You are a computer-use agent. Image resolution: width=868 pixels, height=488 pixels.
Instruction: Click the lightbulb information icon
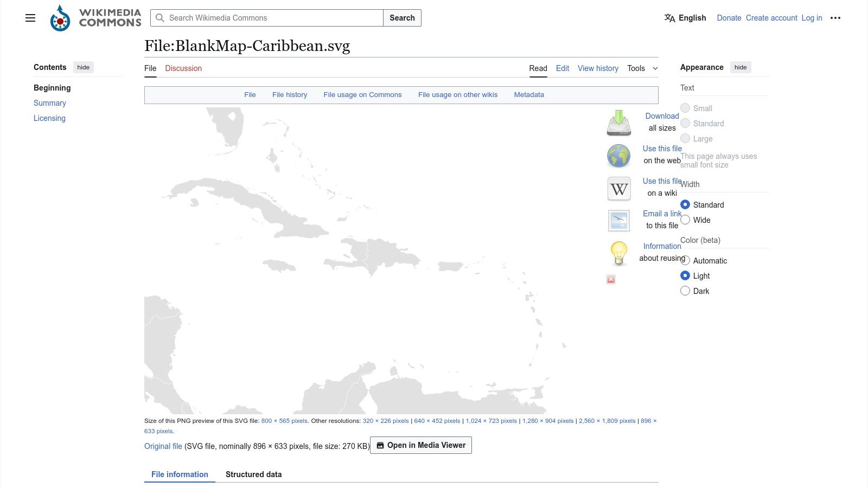point(618,253)
